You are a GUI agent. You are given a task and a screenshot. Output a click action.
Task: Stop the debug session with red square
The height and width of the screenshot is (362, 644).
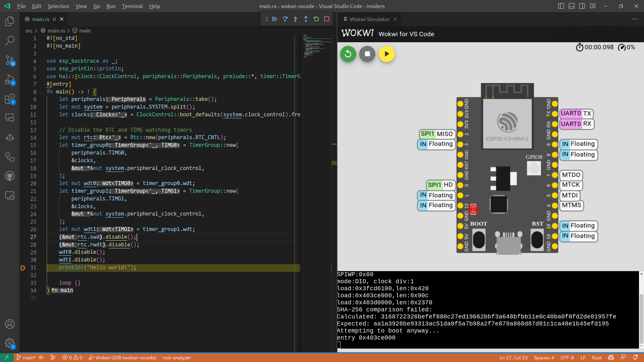(x=327, y=19)
